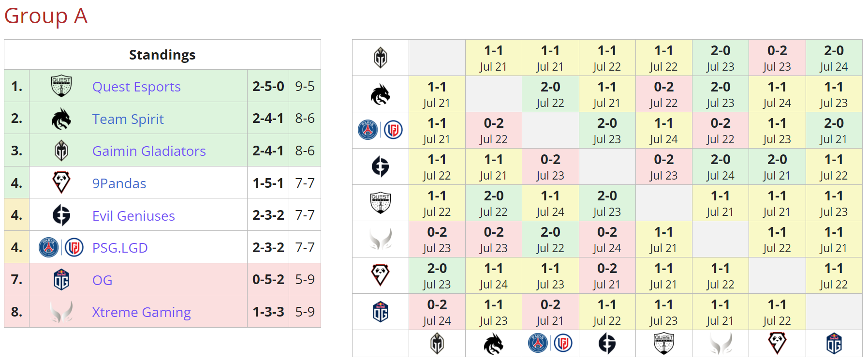868x363 pixels.
Task: Select 2-0 Jul 24 cell in Gaimin Gladiators row
Action: click(x=834, y=58)
